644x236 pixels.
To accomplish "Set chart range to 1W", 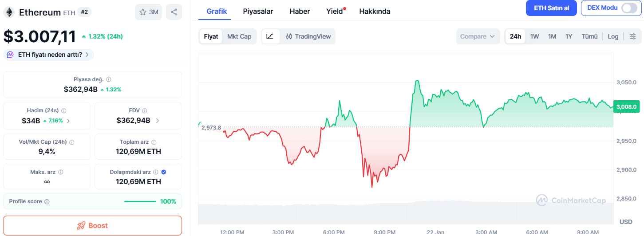I will click(534, 36).
